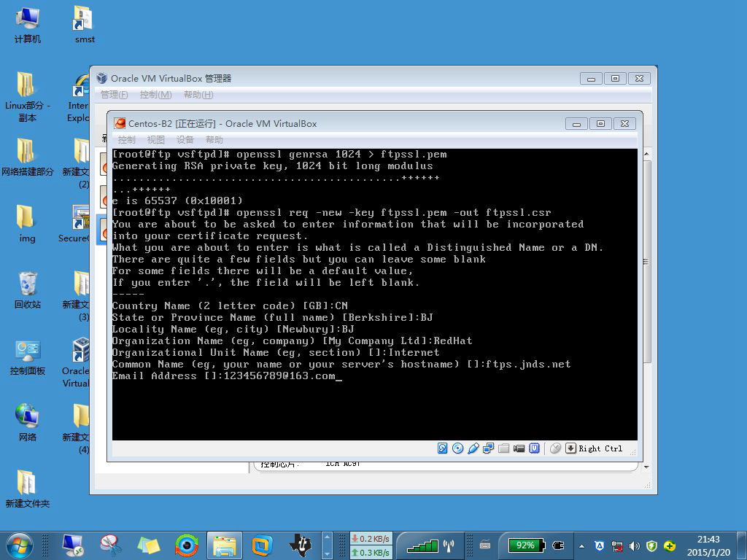Click the Texas-shaped taskbar icon
This screenshot has width=747, height=560.
point(300,545)
